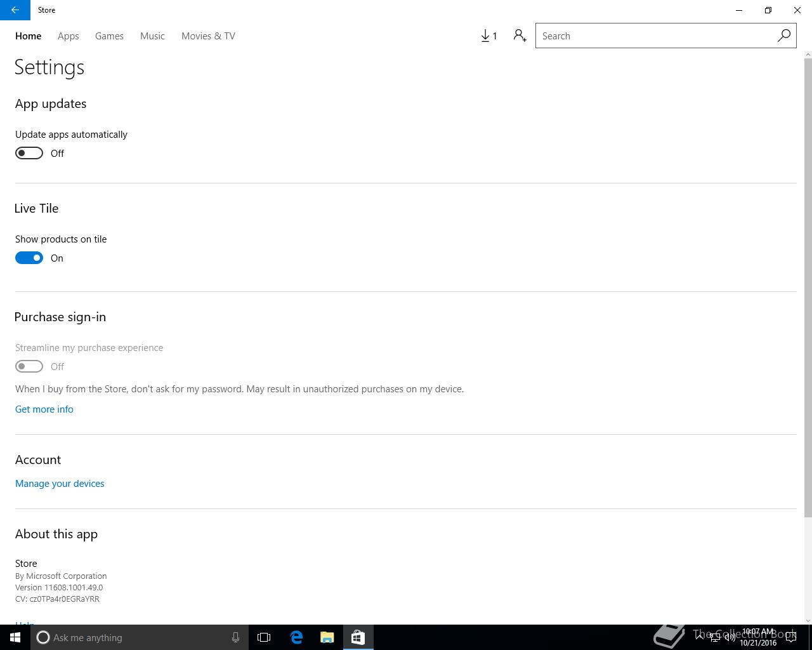812x650 pixels.
Task: Select the Store icon on taskbar
Action: (358, 637)
